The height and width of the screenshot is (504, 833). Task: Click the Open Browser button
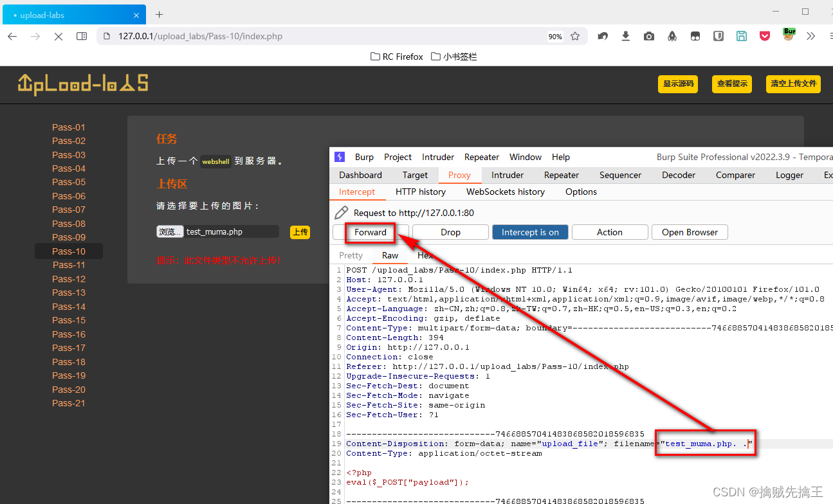coord(690,232)
